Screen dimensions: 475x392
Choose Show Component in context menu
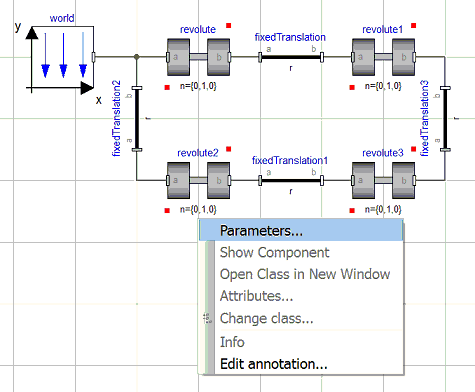pyautogui.click(x=274, y=252)
